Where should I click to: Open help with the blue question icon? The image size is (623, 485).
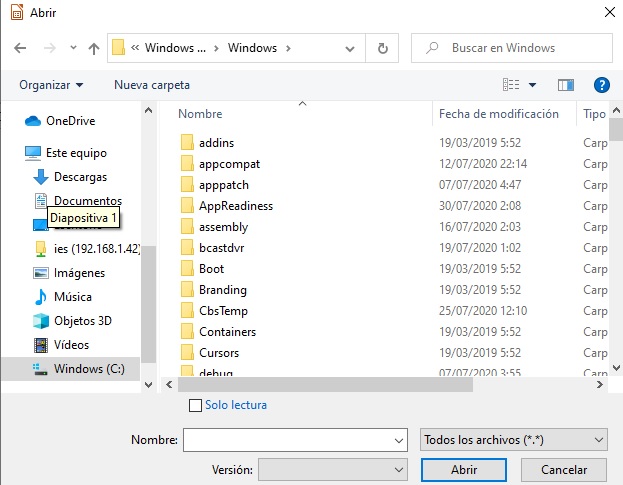pyautogui.click(x=602, y=85)
